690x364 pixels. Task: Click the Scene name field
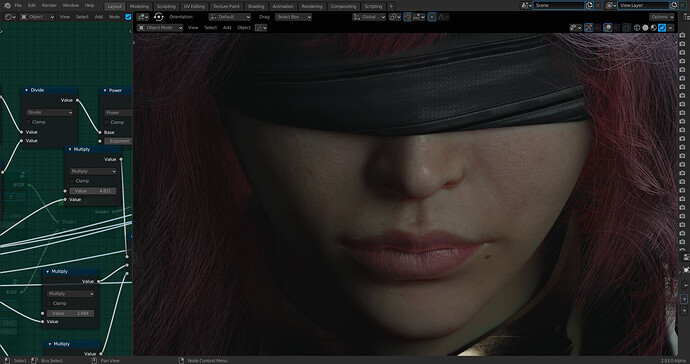tap(559, 5)
